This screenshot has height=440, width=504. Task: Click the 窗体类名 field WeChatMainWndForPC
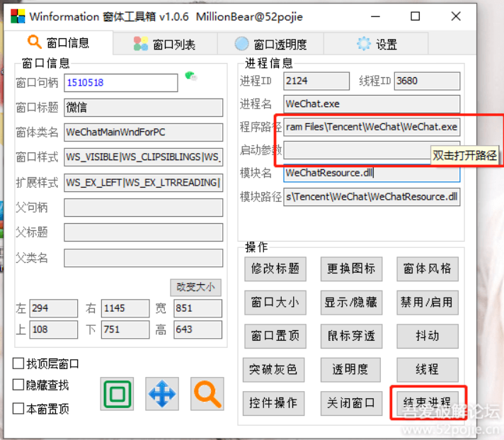tap(144, 132)
